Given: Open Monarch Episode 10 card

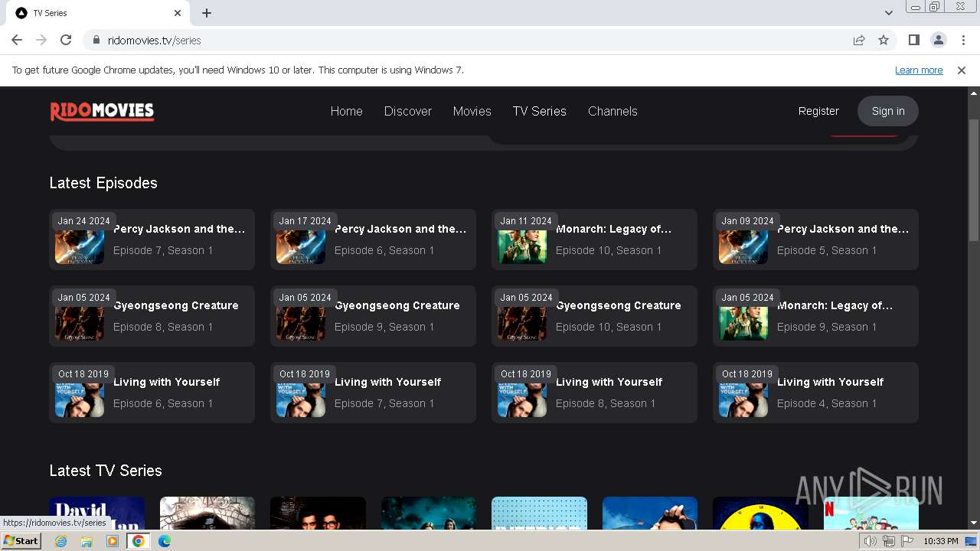Looking at the screenshot, I should [x=594, y=240].
